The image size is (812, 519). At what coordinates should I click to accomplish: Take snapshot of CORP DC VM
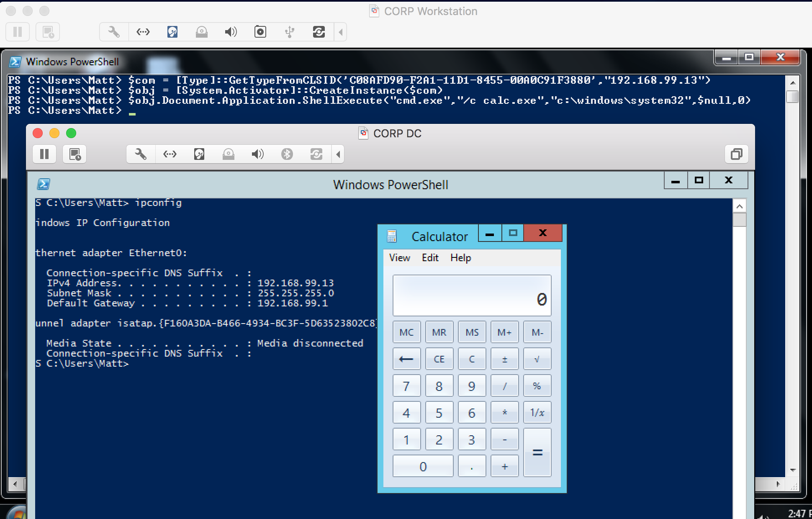75,154
